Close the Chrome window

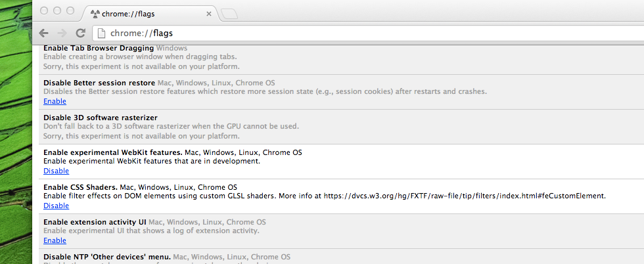click(44, 11)
